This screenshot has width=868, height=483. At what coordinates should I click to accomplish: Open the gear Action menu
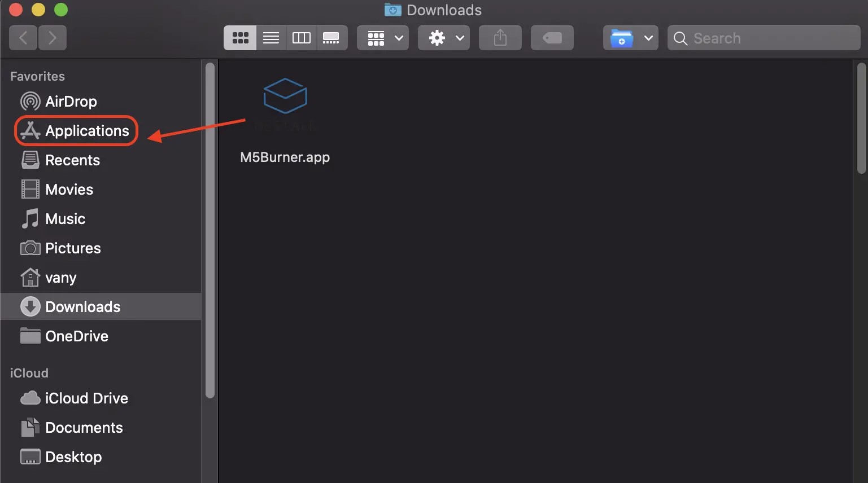[444, 38]
